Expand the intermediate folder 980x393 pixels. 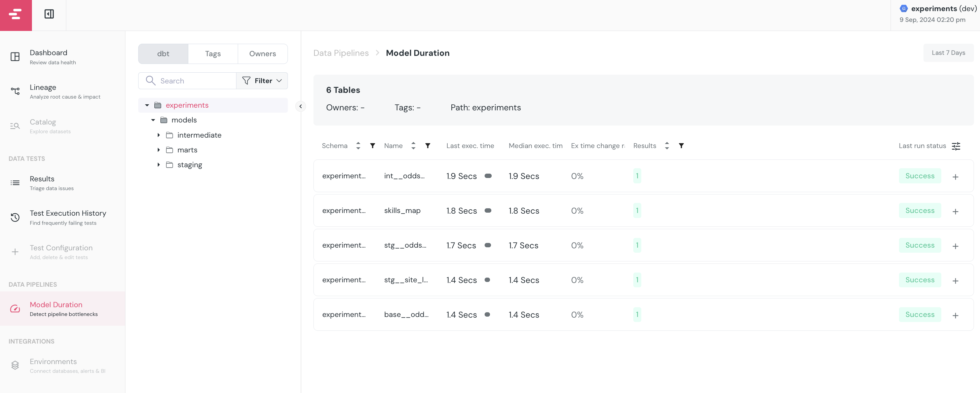point(159,135)
